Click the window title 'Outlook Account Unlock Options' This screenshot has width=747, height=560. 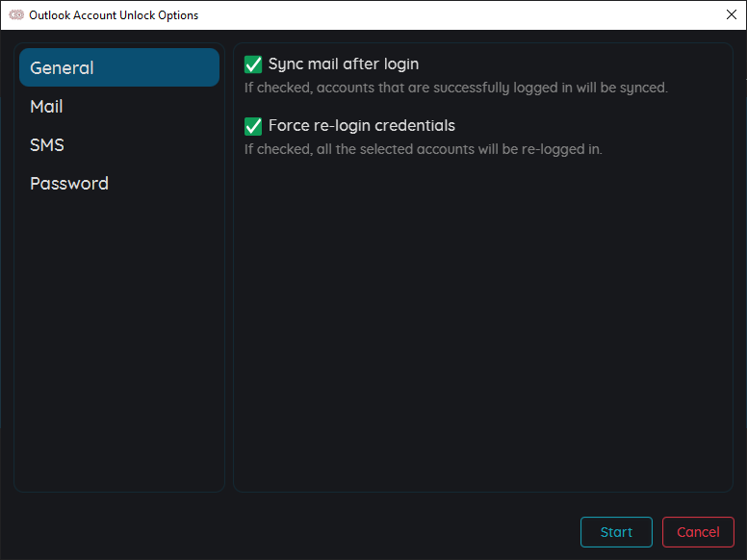coord(114,15)
